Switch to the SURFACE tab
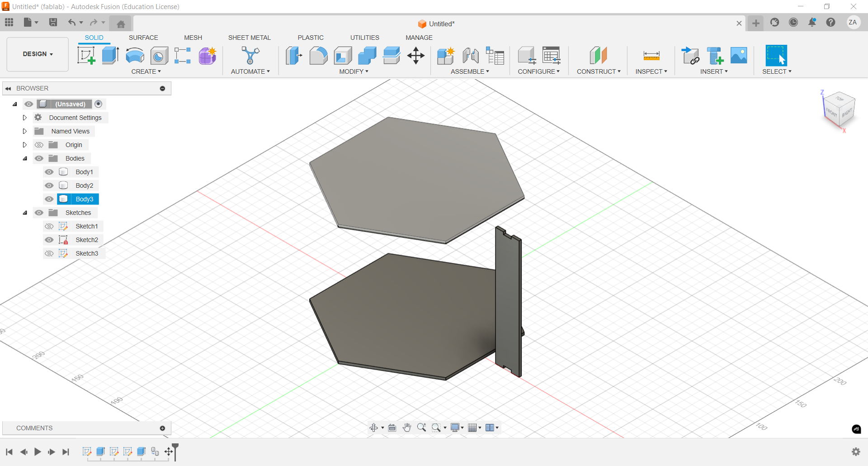Screen dimensions: 868x466 tap(143, 38)
